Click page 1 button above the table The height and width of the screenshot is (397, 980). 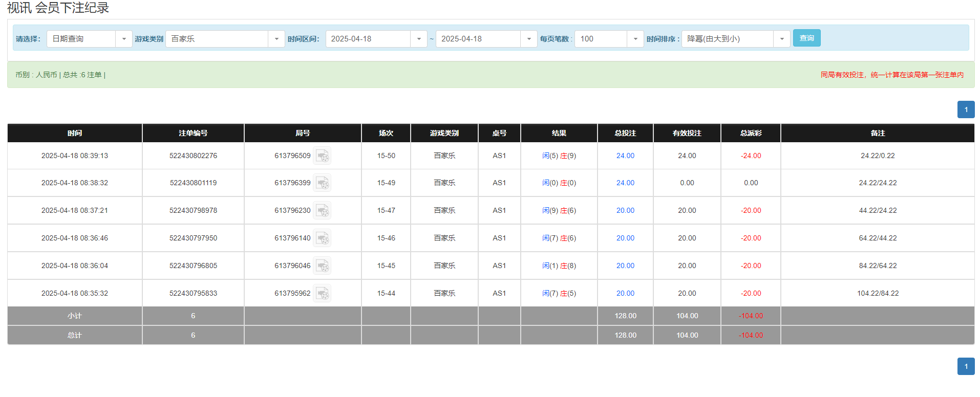[966, 109]
